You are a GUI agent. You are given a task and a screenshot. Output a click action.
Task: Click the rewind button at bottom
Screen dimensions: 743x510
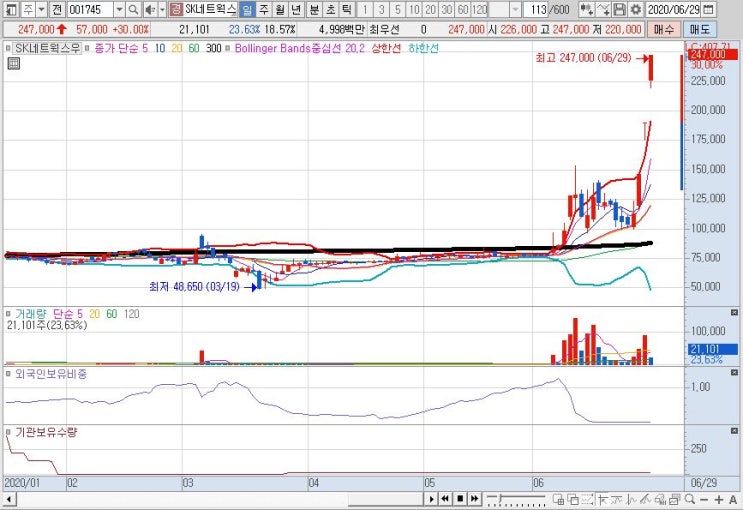[x=445, y=499]
